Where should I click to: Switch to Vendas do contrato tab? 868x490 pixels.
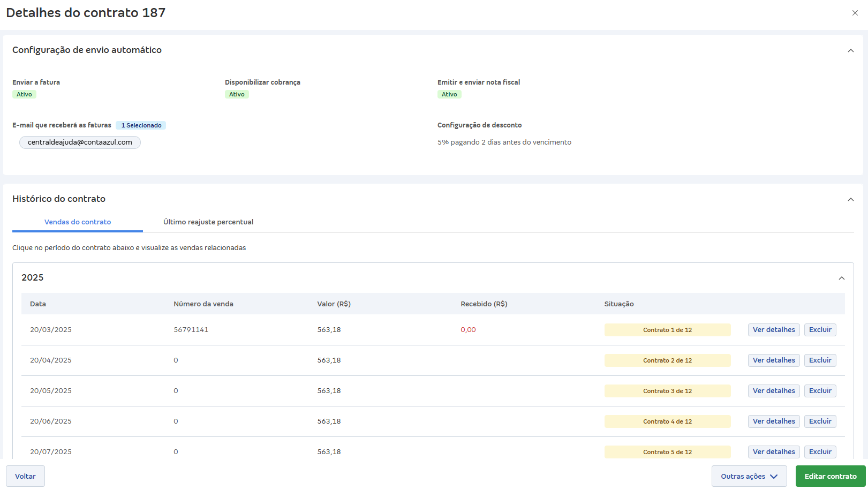[78, 222]
